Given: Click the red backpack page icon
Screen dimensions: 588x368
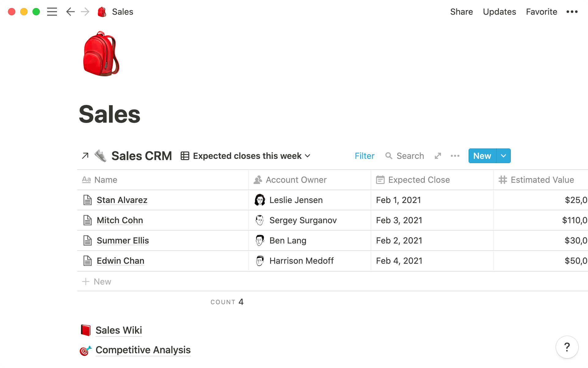Looking at the screenshot, I should click(x=101, y=54).
